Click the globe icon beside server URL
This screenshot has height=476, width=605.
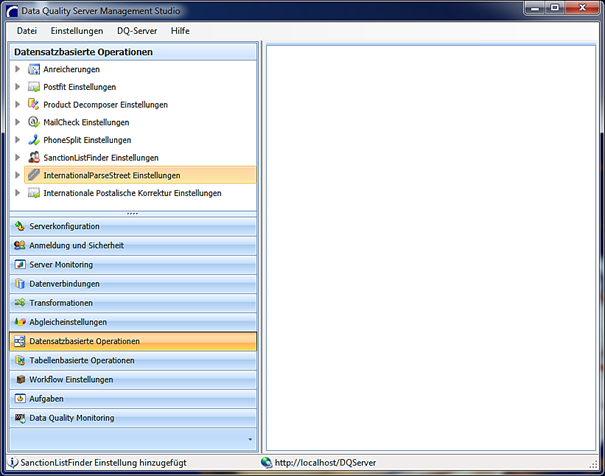(266, 462)
